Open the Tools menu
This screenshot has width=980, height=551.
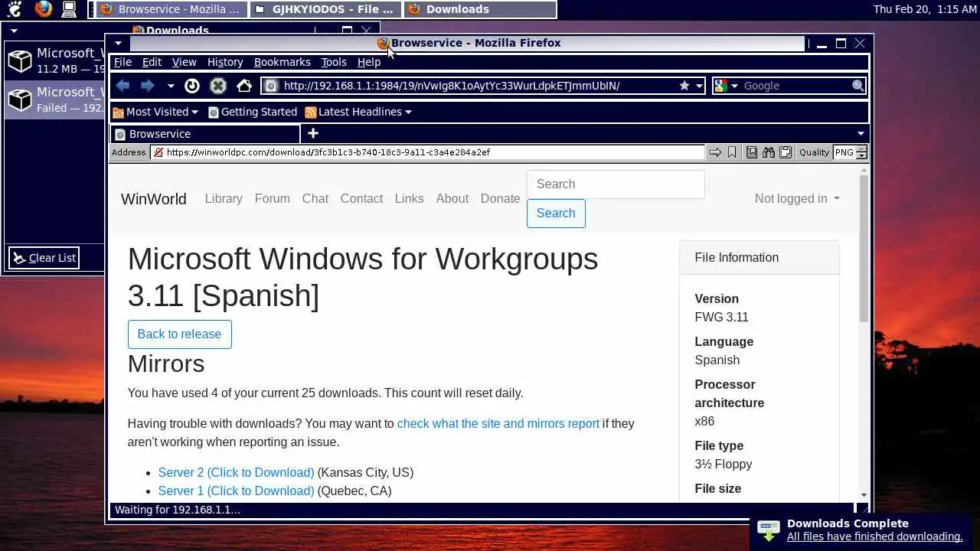pos(334,62)
